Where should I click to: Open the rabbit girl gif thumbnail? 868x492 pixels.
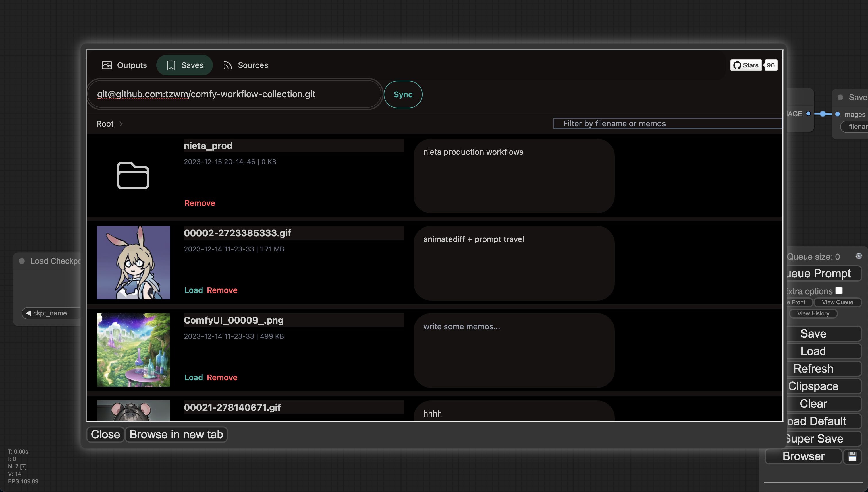click(x=133, y=263)
